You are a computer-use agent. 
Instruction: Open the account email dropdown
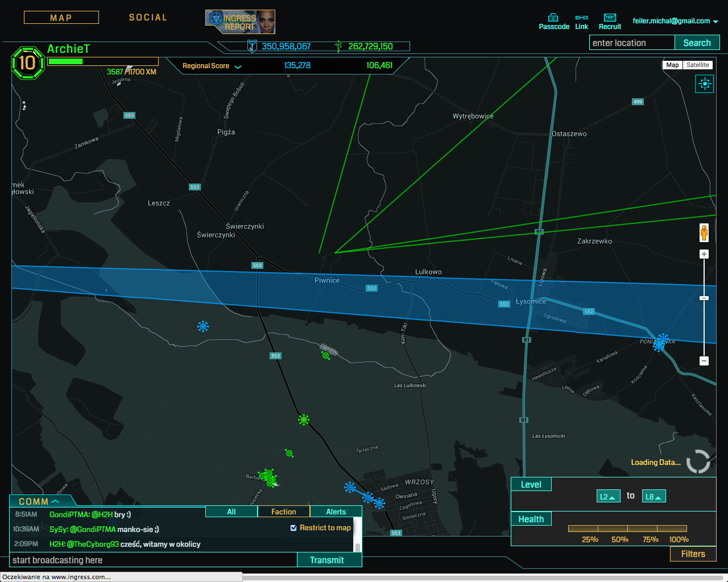tap(675, 21)
